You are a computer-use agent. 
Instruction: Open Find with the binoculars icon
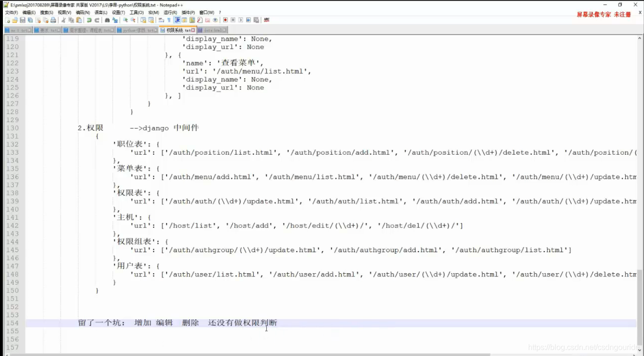107,20
